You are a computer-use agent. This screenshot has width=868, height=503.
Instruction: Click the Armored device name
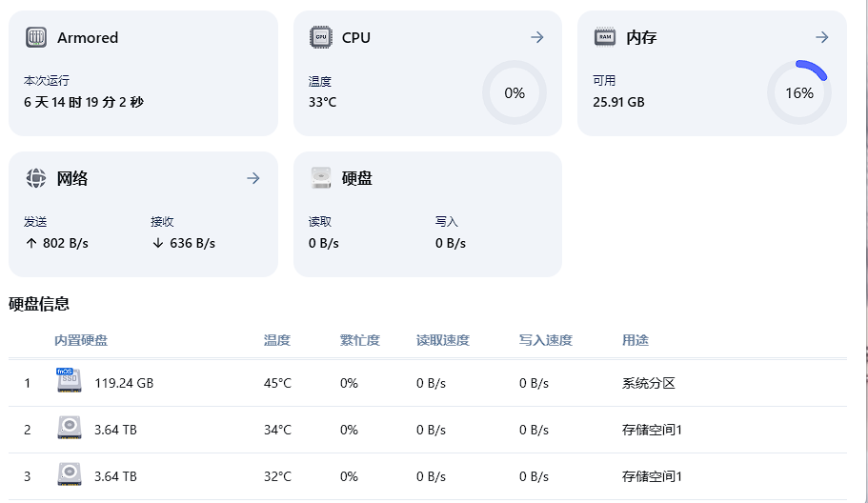(88, 37)
